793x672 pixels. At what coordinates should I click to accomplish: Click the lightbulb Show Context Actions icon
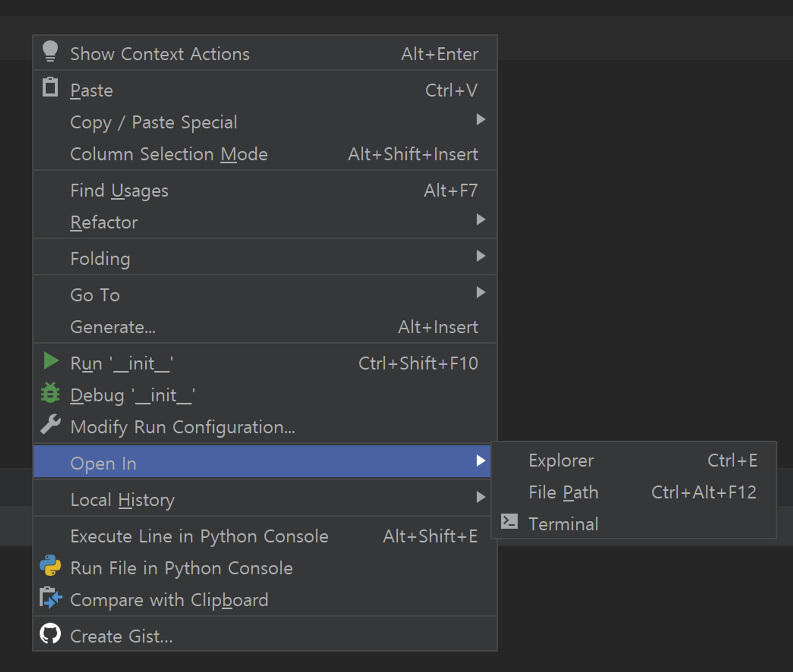point(50,52)
